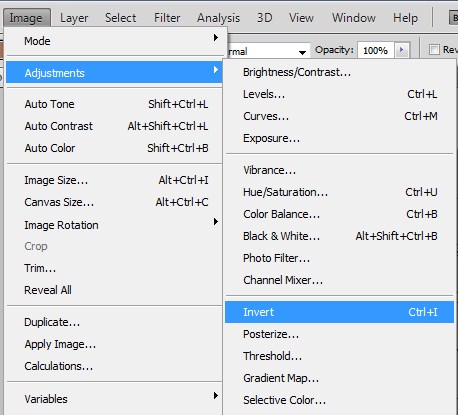
Task: Expand the Mode submenu arrow
Action: pyautogui.click(x=216, y=38)
